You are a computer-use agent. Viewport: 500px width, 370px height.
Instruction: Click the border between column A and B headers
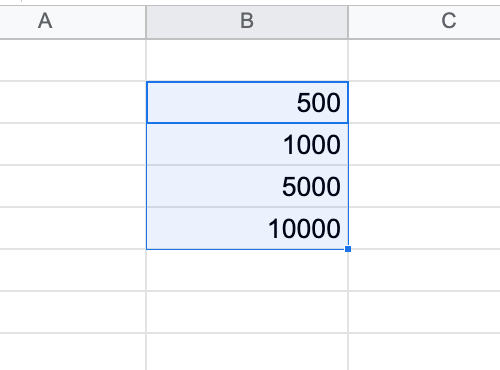(146, 22)
